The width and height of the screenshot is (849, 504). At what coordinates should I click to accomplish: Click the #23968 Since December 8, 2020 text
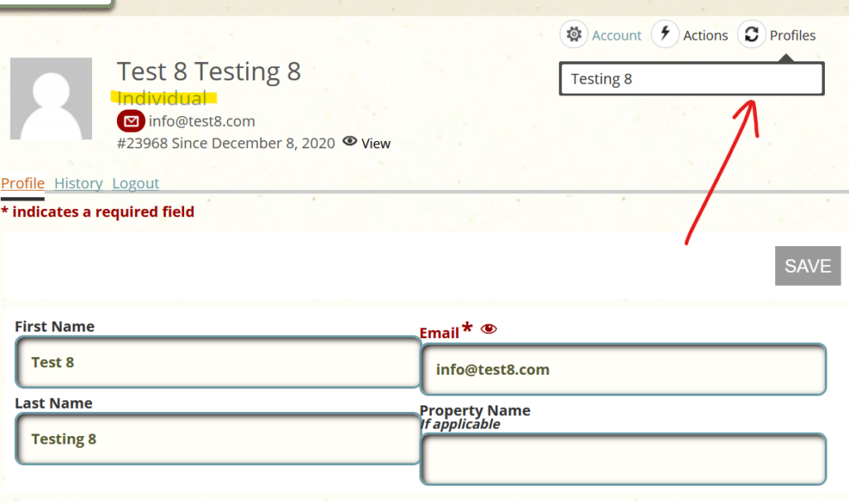226,143
